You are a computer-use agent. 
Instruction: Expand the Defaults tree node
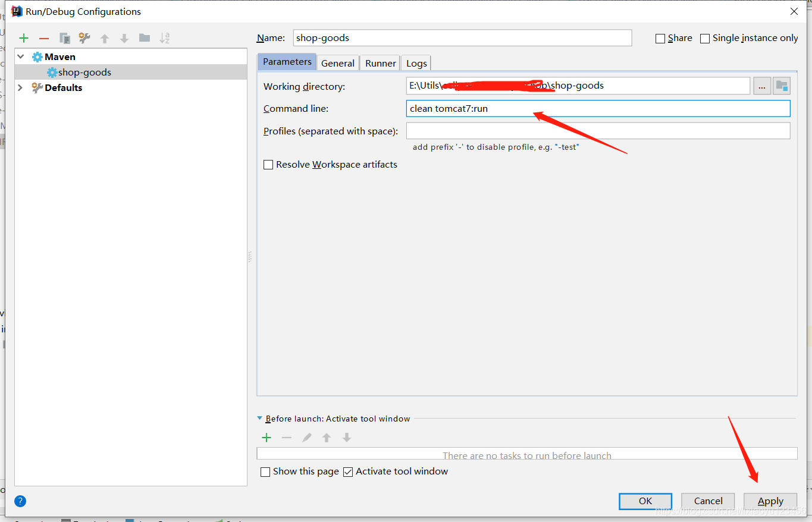coord(21,88)
